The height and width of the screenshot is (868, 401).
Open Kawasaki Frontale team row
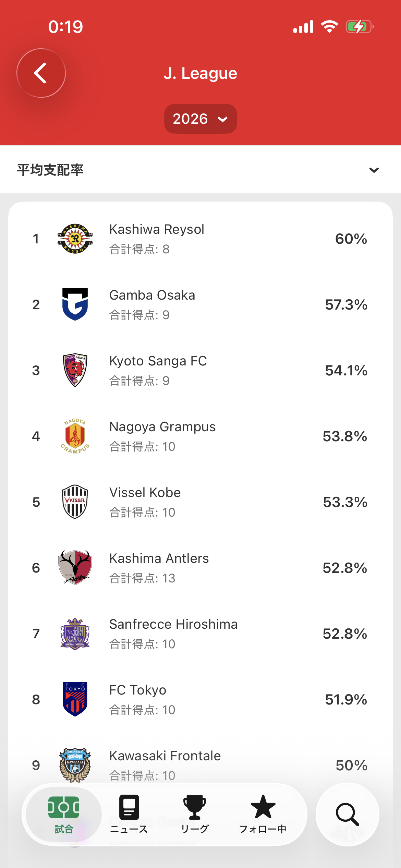pos(165,756)
